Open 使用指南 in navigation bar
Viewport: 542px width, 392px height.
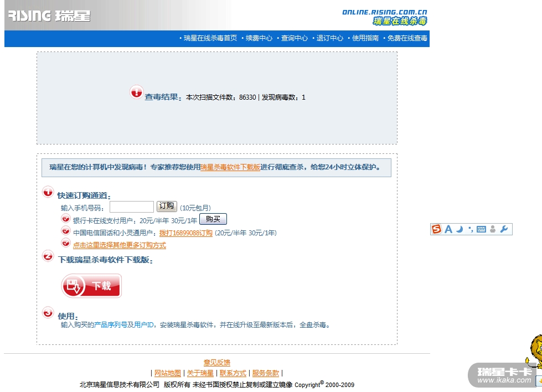[x=365, y=38]
